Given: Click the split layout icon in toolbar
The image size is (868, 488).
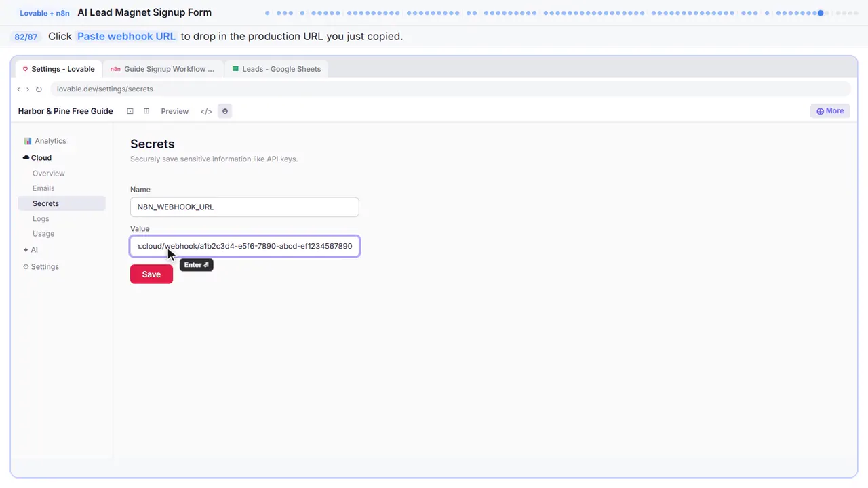Looking at the screenshot, I should [146, 111].
